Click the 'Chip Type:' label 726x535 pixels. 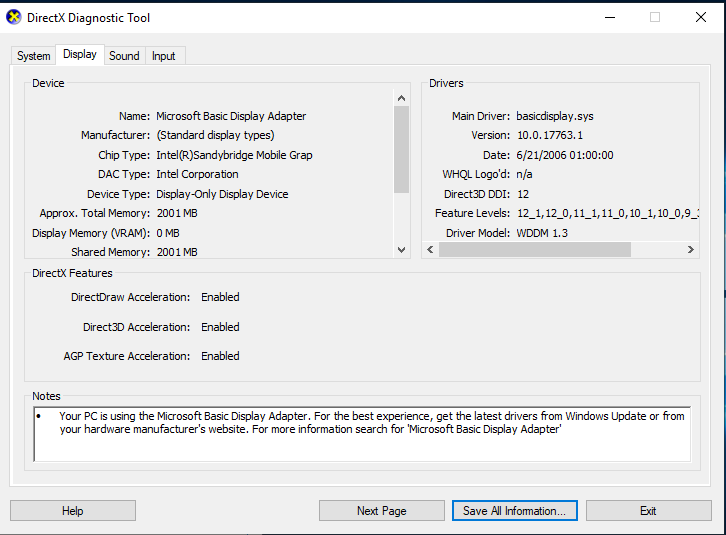(124, 155)
